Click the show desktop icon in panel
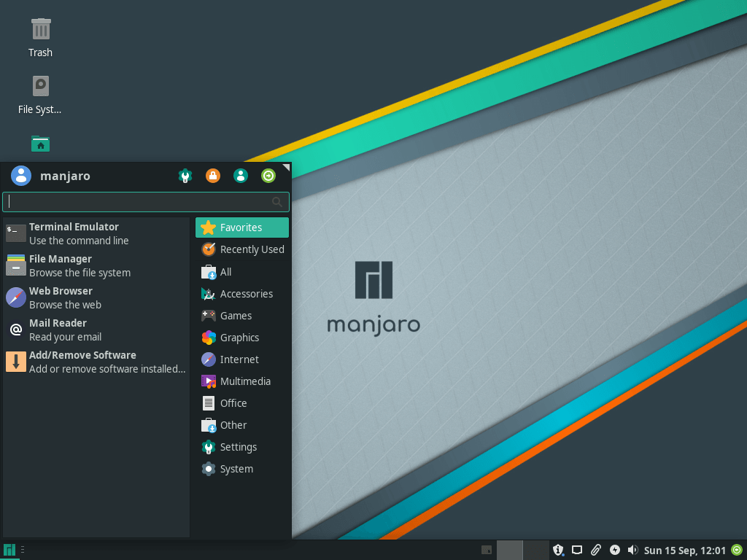 click(x=487, y=551)
